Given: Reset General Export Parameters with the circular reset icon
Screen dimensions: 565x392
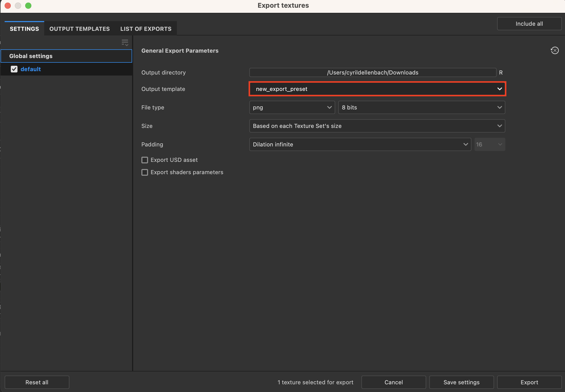Looking at the screenshot, I should coord(554,50).
